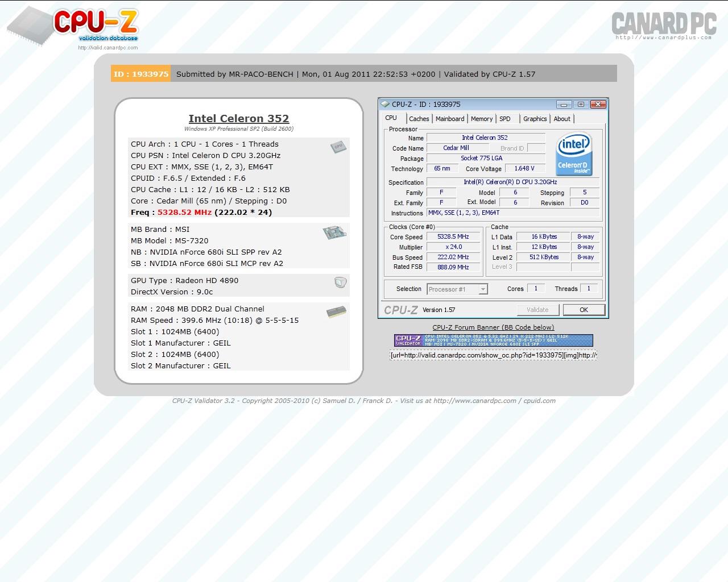Click the Threads count field
Viewport: 728px width, 582px height.
click(589, 289)
